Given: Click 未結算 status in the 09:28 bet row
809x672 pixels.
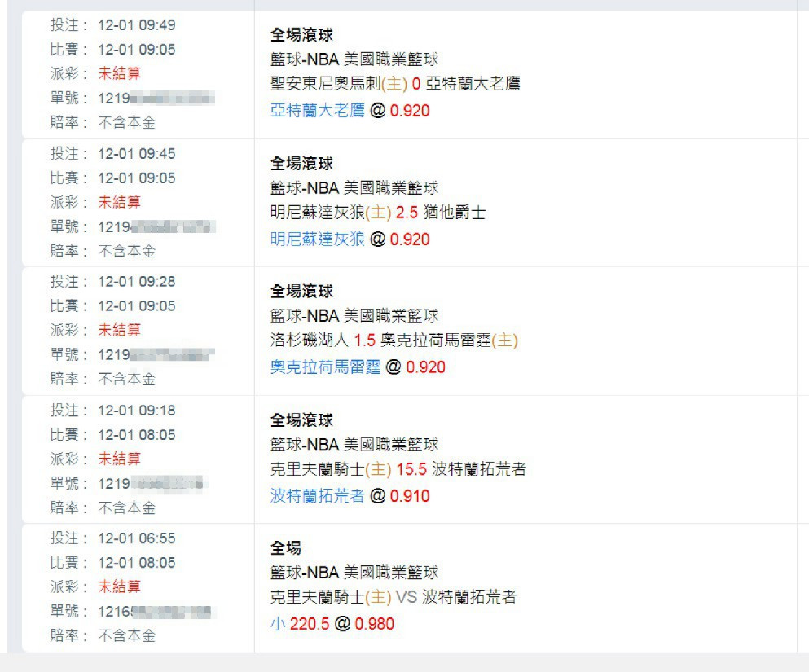Looking at the screenshot, I should pyautogui.click(x=119, y=330).
